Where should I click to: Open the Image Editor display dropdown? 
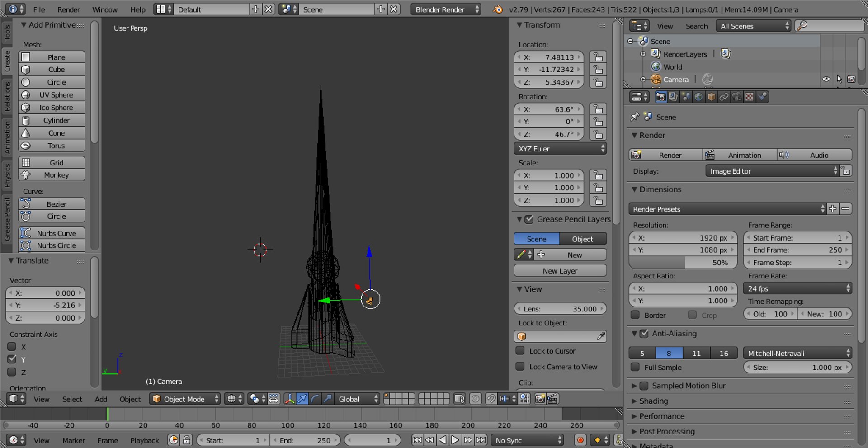click(772, 171)
